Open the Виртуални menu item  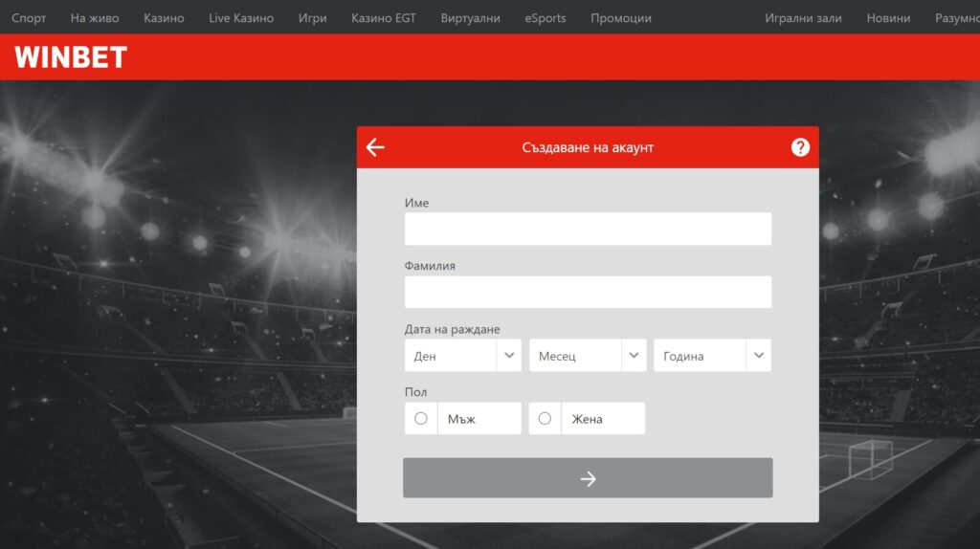tap(470, 18)
